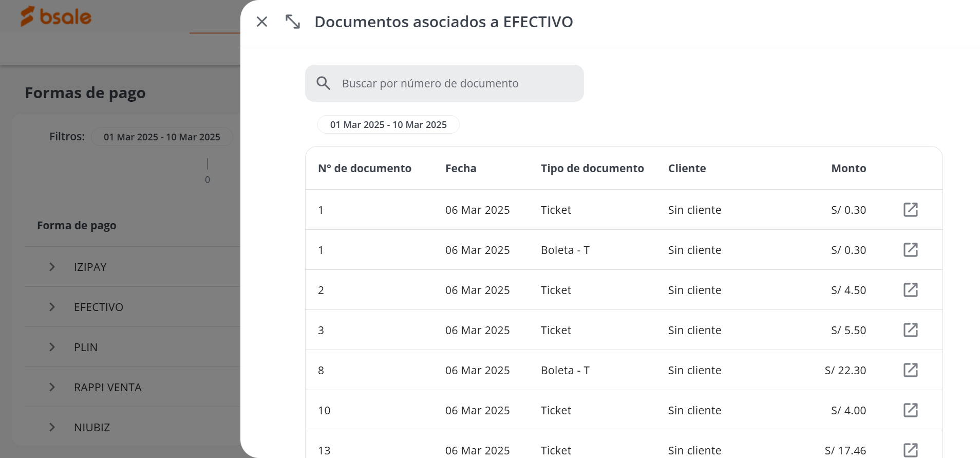Expand the NIUBIZ payment row chevron
Viewport: 980px width, 458px height.
[x=52, y=427]
